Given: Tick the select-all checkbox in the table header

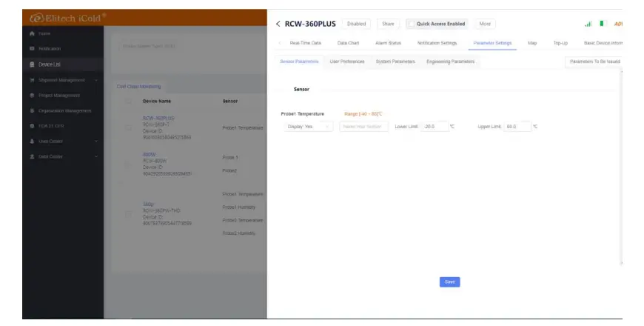Looking at the screenshot, I should pos(128,101).
